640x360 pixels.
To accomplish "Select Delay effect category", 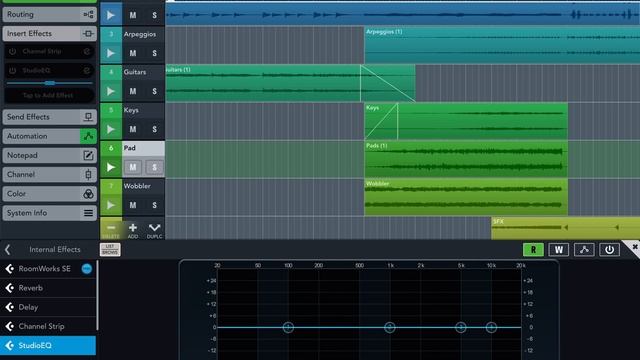I will (48, 307).
